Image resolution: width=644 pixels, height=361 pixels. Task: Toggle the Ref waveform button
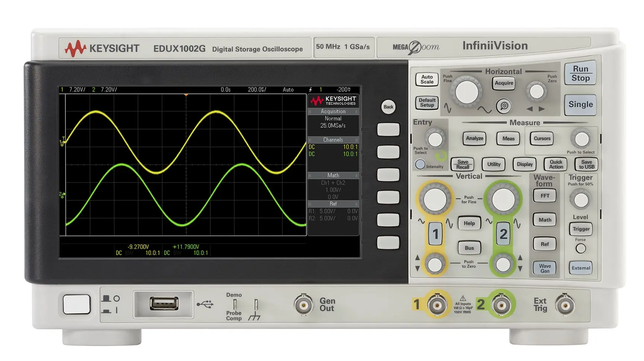545,244
